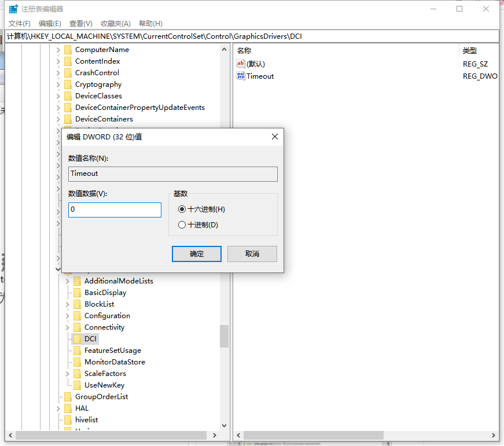Image resolution: width=504 pixels, height=446 pixels.
Task: Click inside the 数值数据(V) input field
Action: coord(114,209)
